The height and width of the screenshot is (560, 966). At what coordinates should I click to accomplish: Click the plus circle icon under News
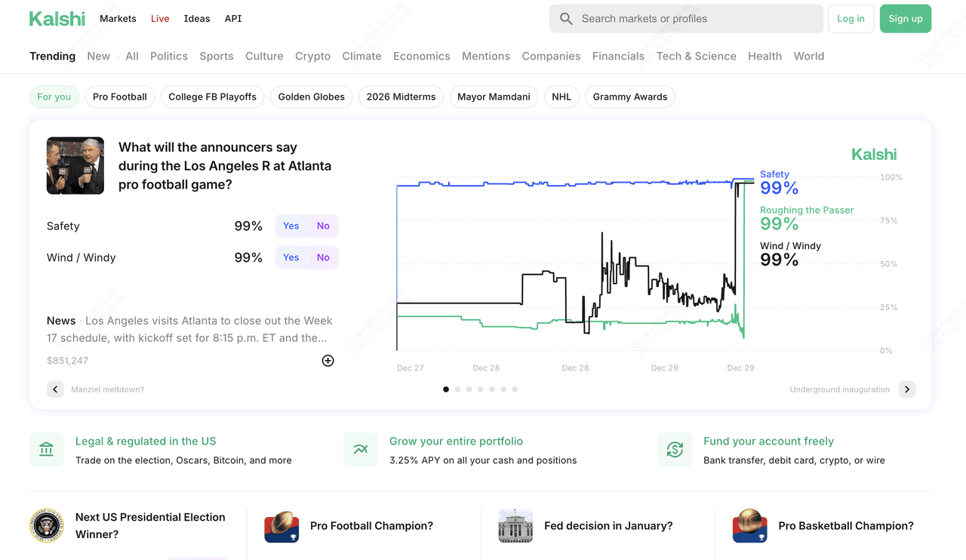(x=328, y=361)
